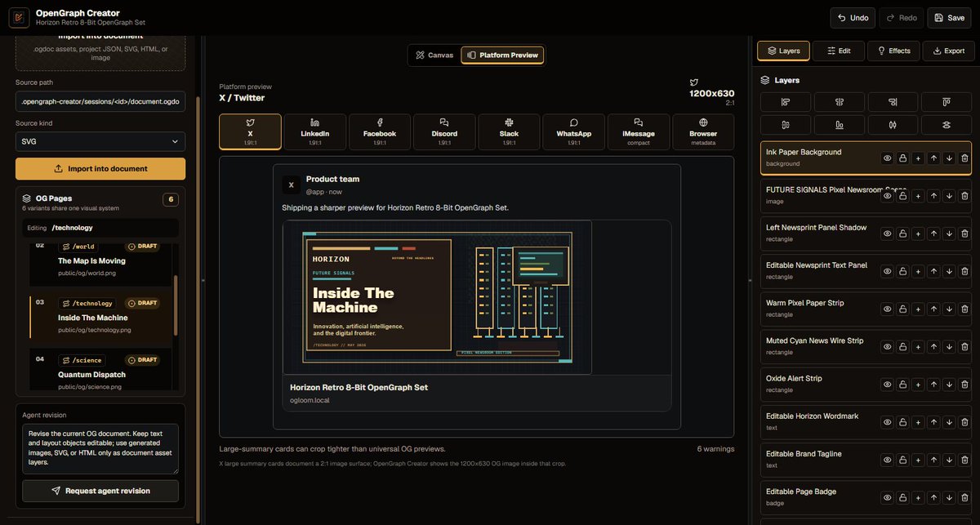Select the Browser metadata preview
Viewport: 980px width, 525px height.
point(702,132)
